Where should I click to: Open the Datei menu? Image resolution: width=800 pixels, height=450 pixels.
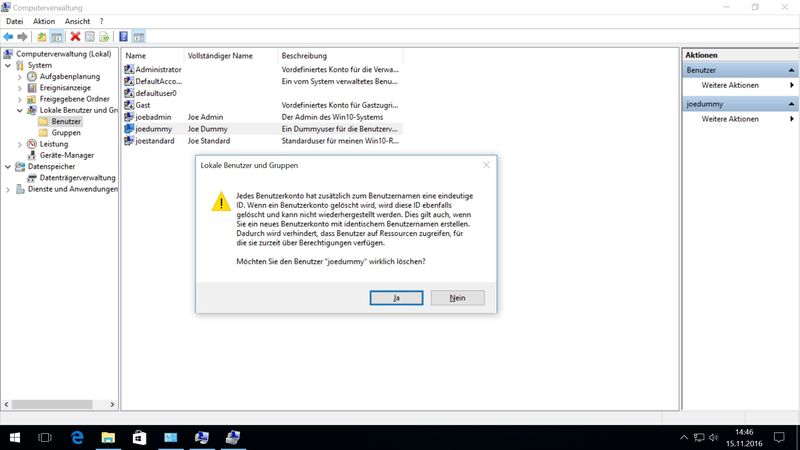click(14, 21)
